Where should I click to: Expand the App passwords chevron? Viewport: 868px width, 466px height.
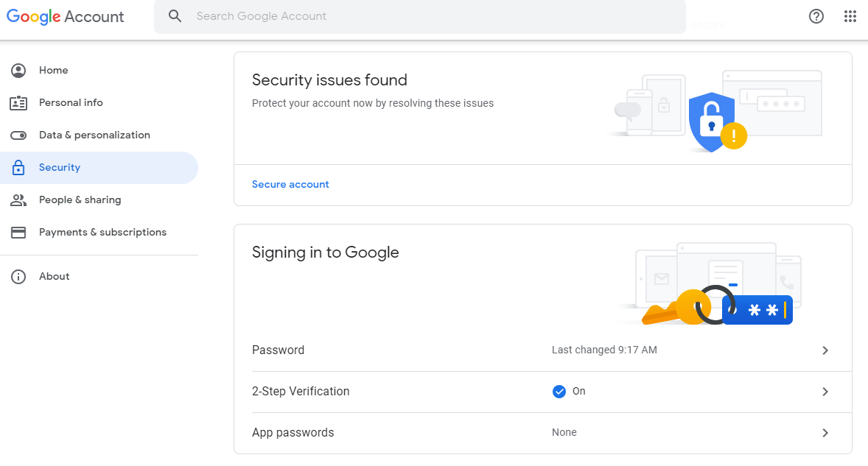(x=825, y=433)
